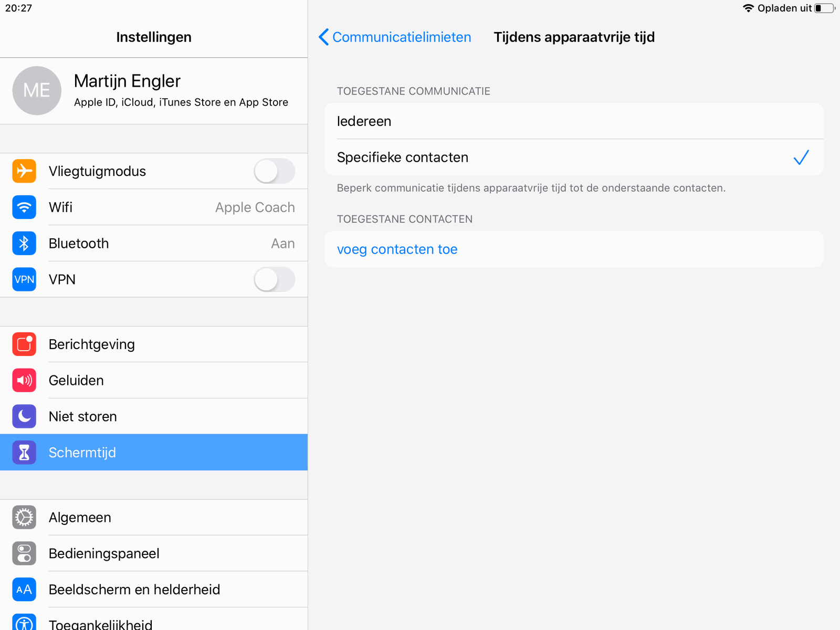Open Beeldscherm en helderheid settings
The width and height of the screenshot is (840, 630).
click(154, 590)
